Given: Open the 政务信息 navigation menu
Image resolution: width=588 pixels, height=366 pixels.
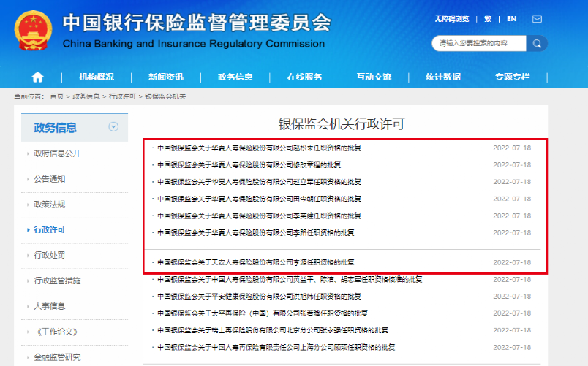Looking at the screenshot, I should click(x=235, y=77).
